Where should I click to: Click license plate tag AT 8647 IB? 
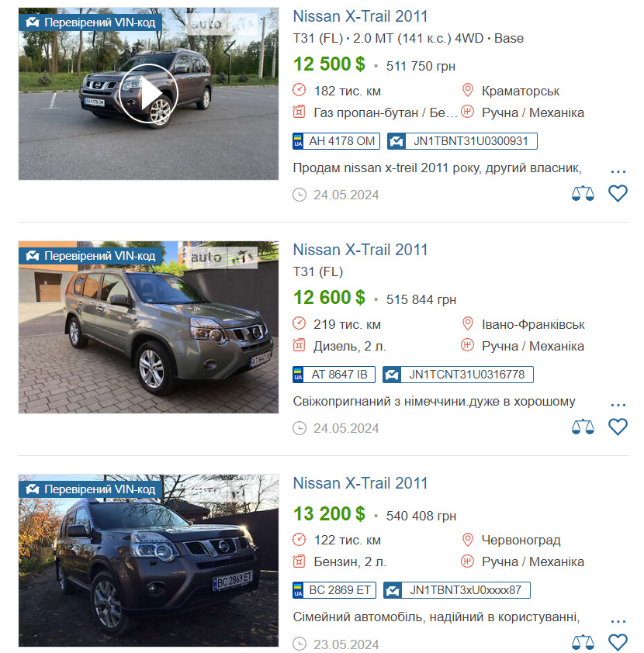(334, 375)
